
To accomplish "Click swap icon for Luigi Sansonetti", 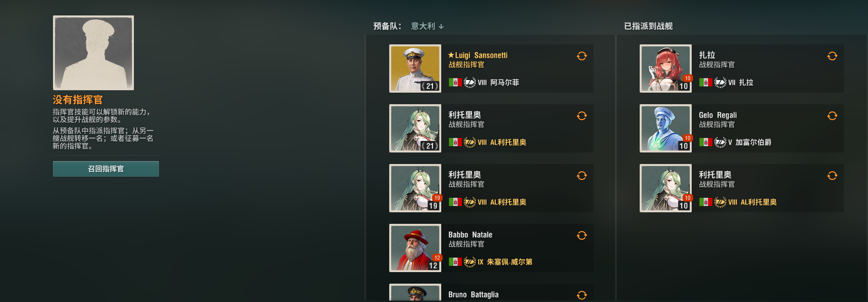I will [582, 56].
